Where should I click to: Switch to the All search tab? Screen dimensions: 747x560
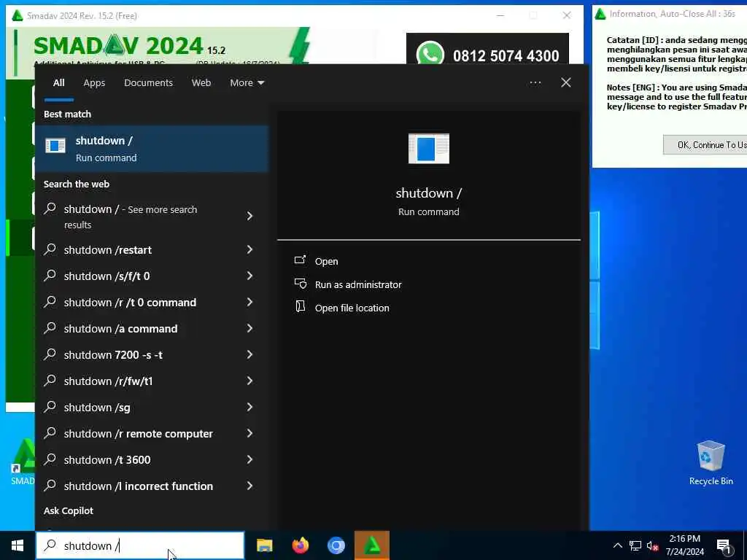click(58, 83)
